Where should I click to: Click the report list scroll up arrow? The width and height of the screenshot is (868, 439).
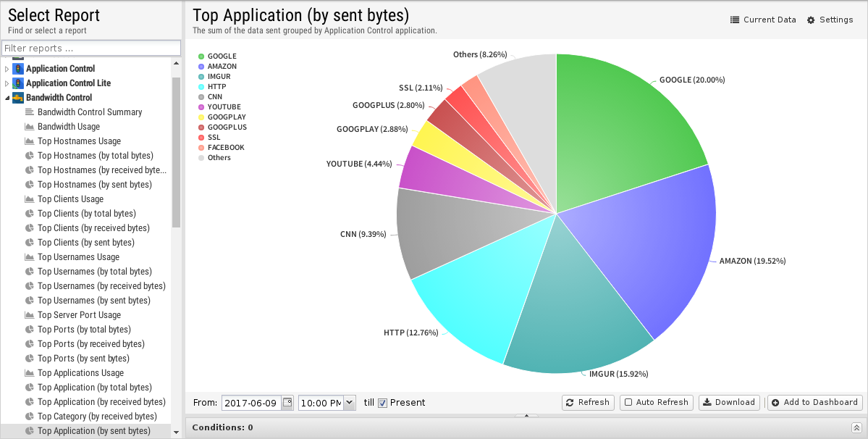[x=176, y=63]
